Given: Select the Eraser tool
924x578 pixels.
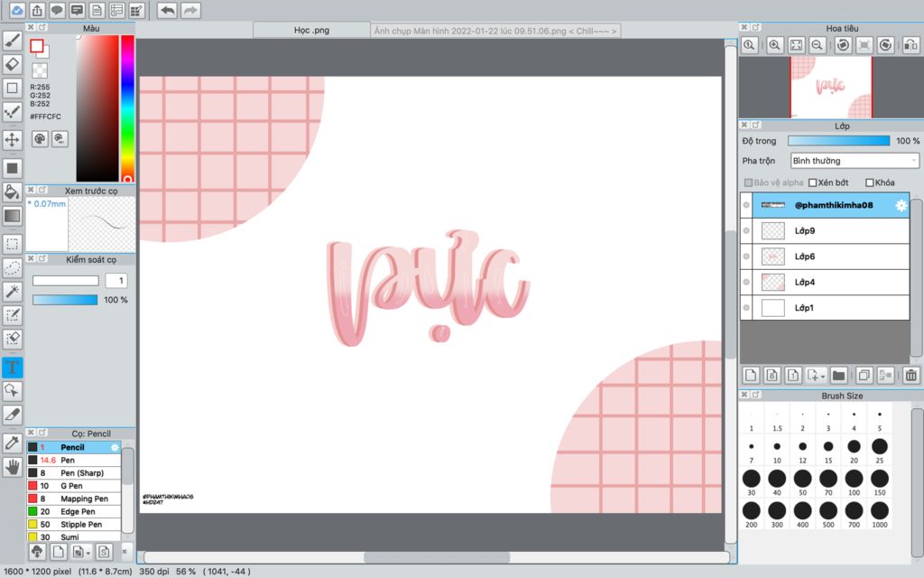Looking at the screenshot, I should 12,64.
